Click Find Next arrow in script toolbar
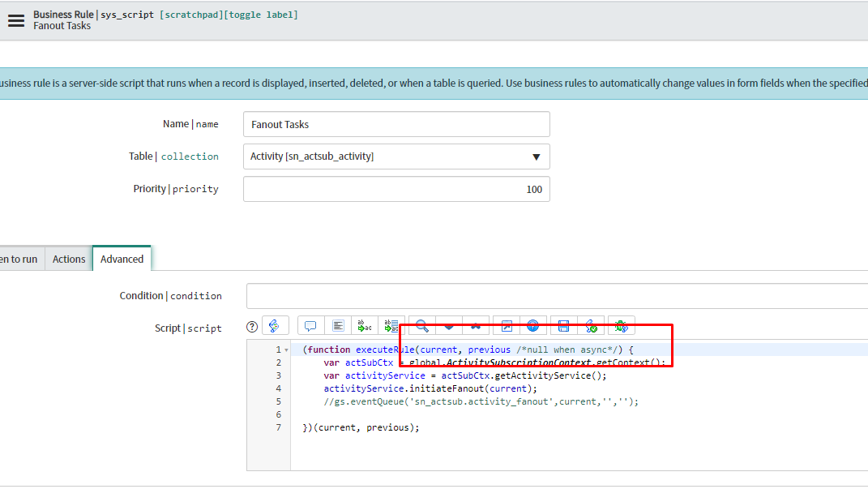Screen dimensions: 868x489 tap(449, 325)
